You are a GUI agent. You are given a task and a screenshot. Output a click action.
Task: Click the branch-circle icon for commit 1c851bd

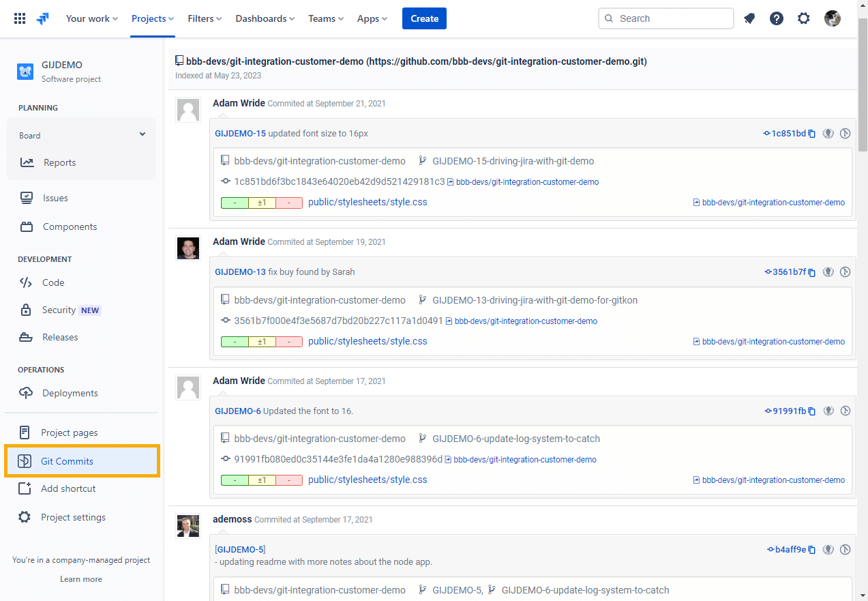[x=845, y=134]
